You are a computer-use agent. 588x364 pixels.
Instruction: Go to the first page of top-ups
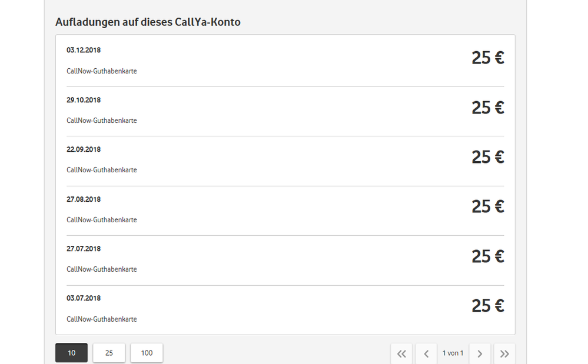pos(401,353)
